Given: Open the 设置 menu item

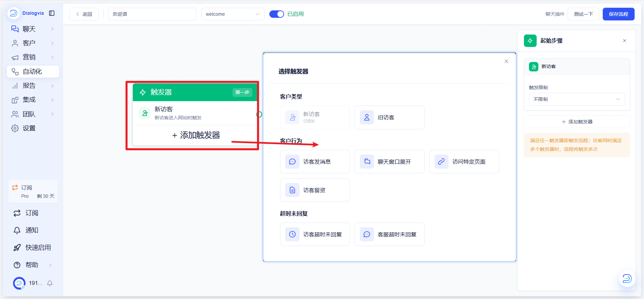Looking at the screenshot, I should 33,128.
